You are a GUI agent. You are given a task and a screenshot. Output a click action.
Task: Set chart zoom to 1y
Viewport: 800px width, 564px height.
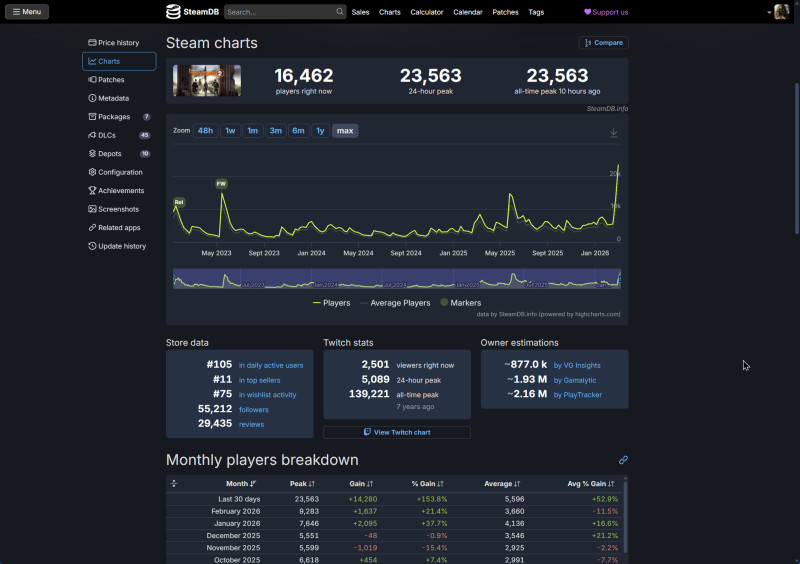tap(320, 131)
